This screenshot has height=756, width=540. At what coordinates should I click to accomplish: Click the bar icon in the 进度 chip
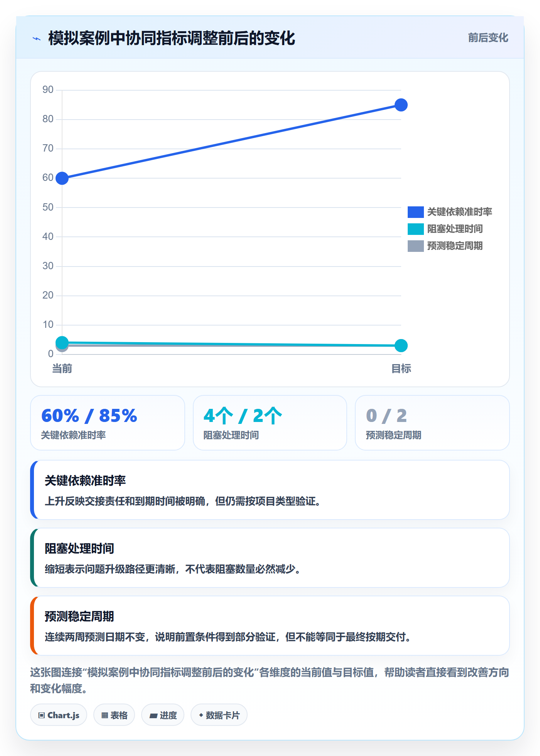tap(154, 715)
